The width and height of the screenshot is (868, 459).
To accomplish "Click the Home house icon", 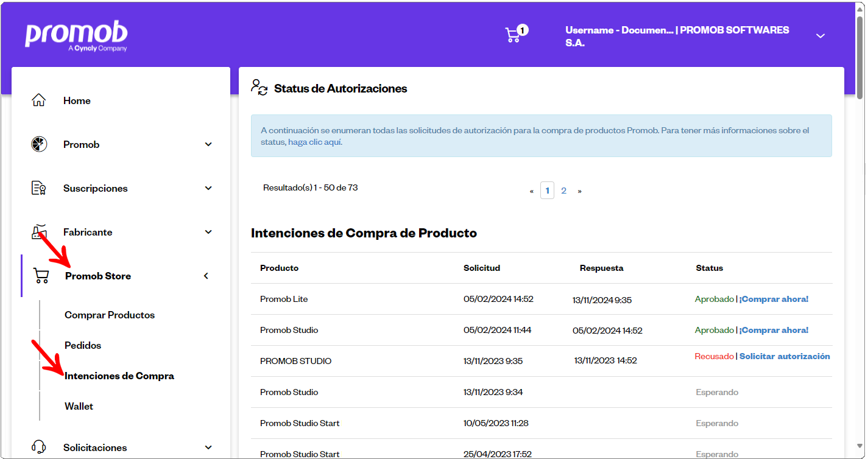I will [x=39, y=100].
